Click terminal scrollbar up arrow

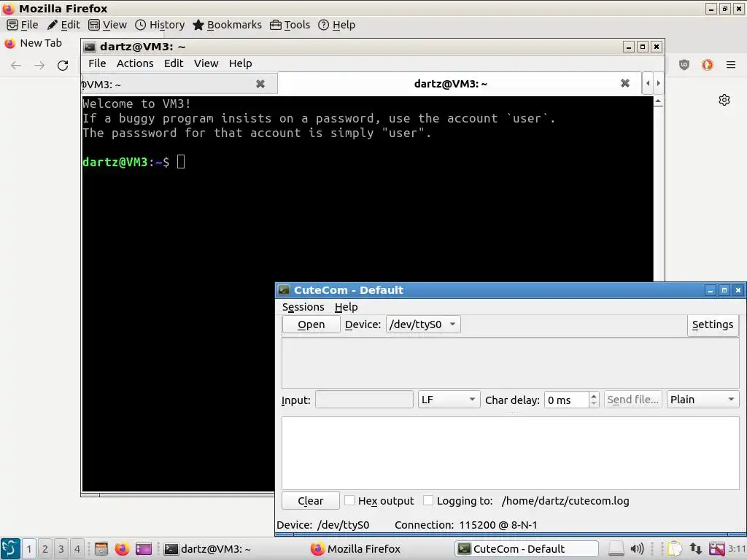click(658, 101)
